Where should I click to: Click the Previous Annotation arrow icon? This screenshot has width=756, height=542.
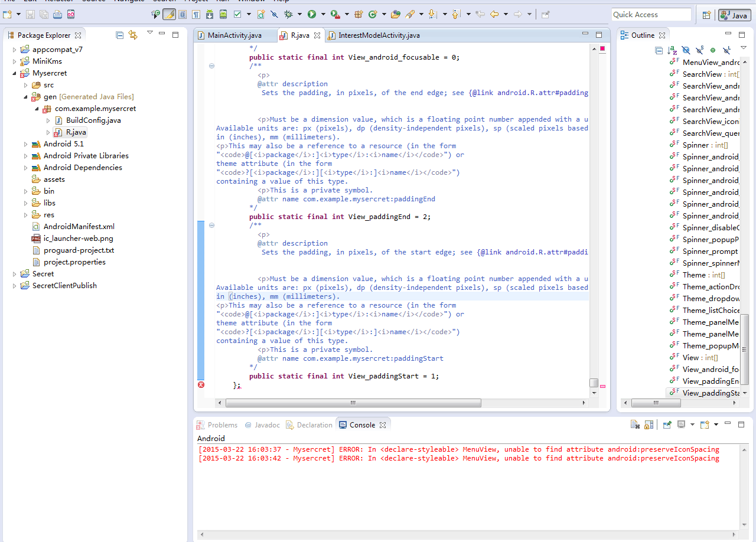[455, 14]
